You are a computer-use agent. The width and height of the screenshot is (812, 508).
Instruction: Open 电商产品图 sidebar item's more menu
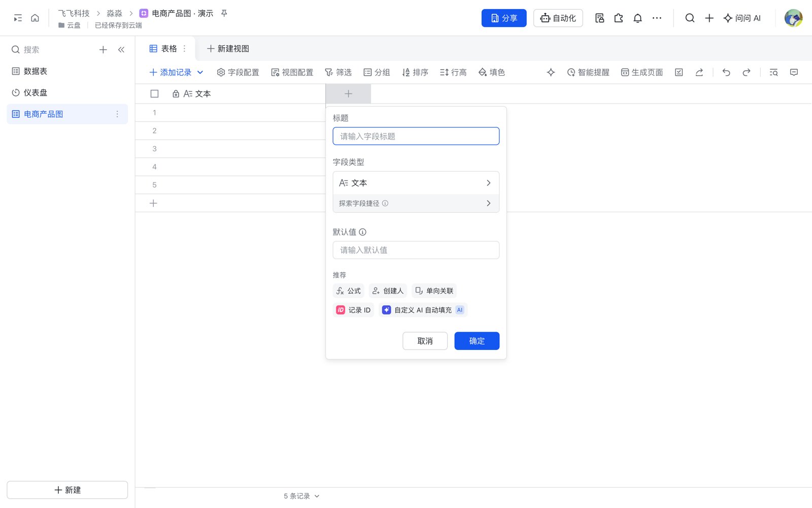point(117,114)
